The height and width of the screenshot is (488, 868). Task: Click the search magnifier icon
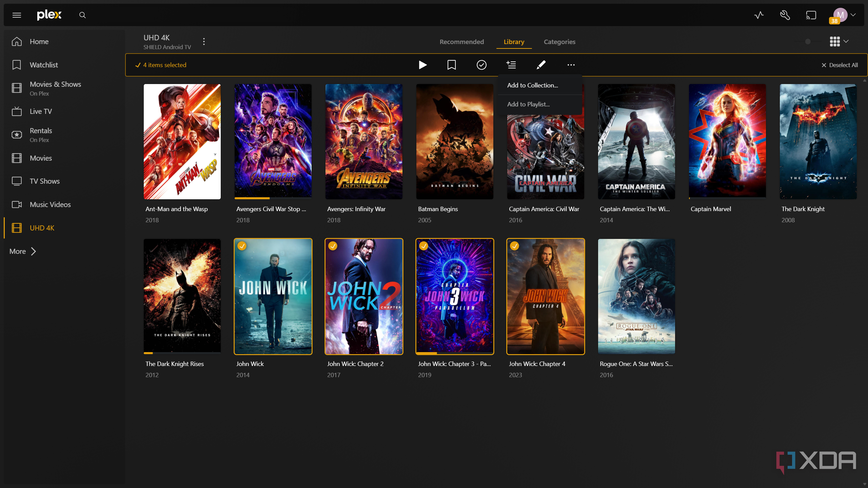(82, 15)
